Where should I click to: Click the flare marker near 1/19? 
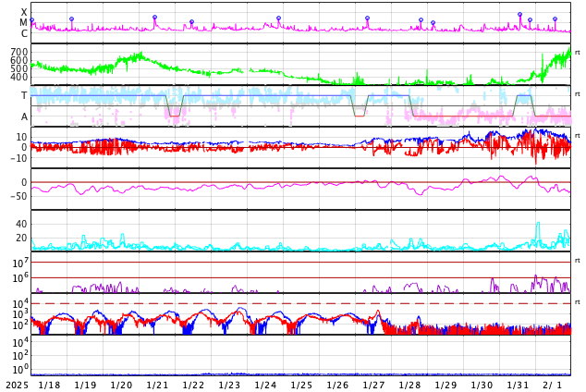click(71, 19)
